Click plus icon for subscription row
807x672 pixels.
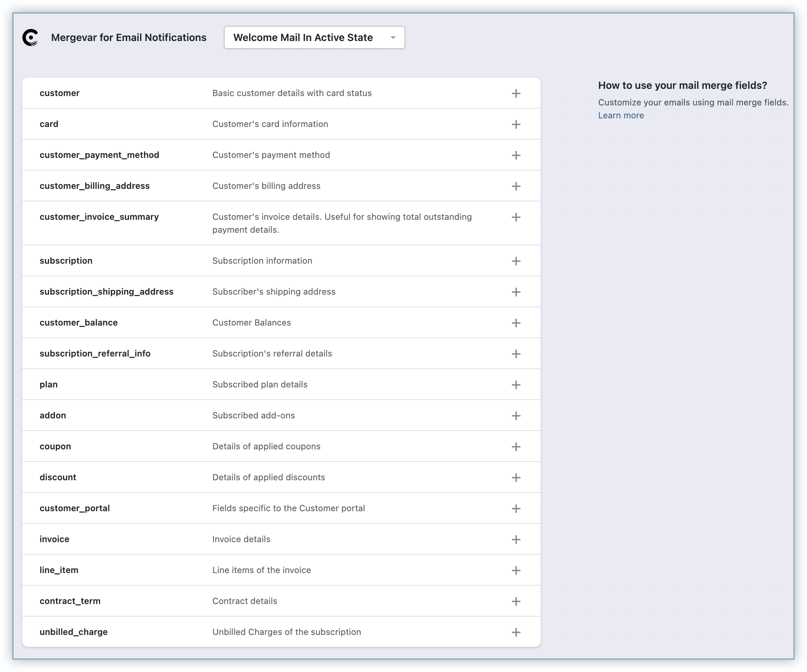pyautogui.click(x=516, y=261)
